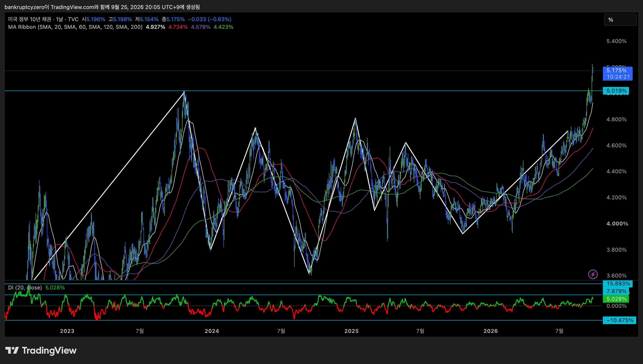Click the white SMA 20 value 4.927%
The image size is (643, 364).
point(155,27)
